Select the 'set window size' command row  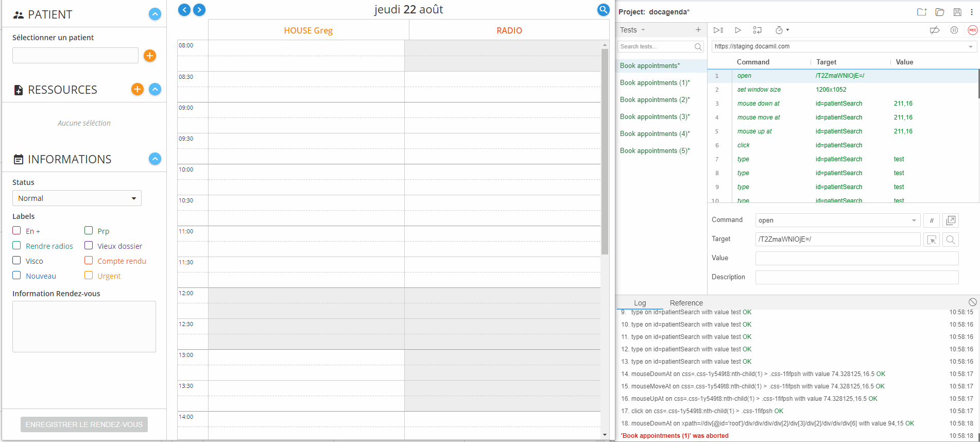click(x=843, y=90)
